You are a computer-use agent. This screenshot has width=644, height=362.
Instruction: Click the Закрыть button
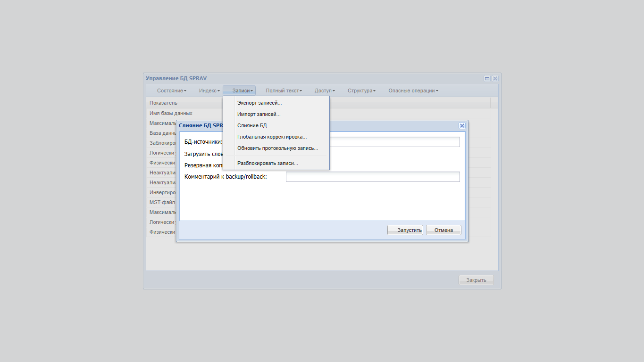coord(476,280)
